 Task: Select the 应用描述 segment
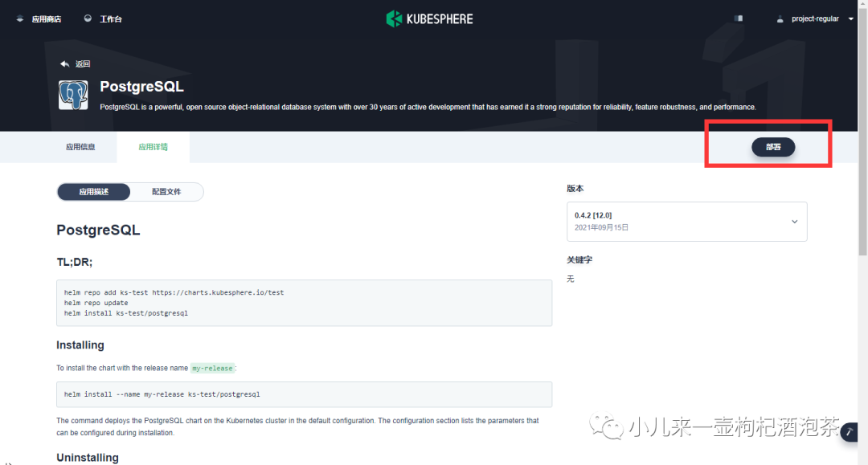93,192
